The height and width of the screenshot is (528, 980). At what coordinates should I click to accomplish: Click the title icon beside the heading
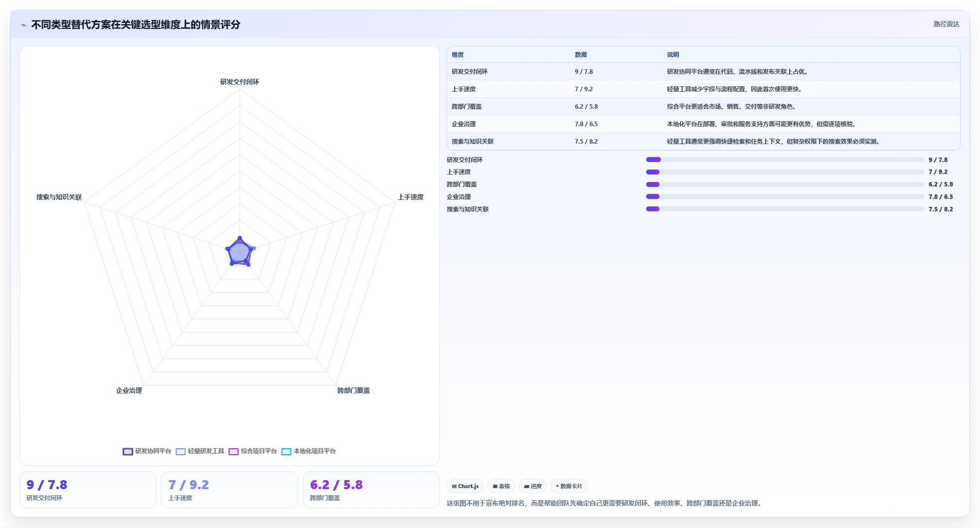23,25
